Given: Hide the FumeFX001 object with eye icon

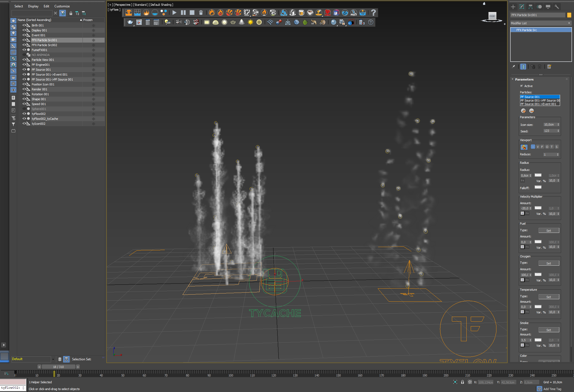Looking at the screenshot, I should pyautogui.click(x=24, y=50).
